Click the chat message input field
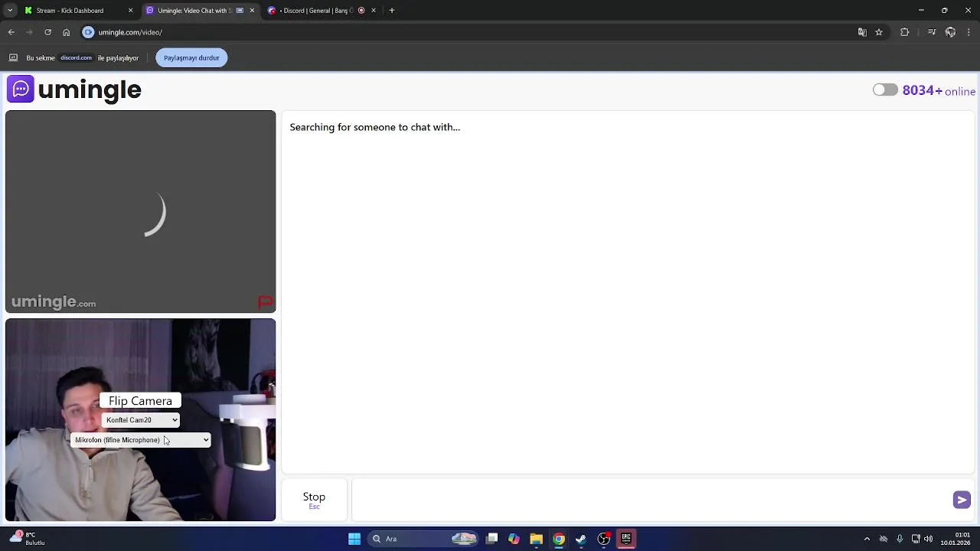Screen dimensions: 980x551 coord(651,500)
